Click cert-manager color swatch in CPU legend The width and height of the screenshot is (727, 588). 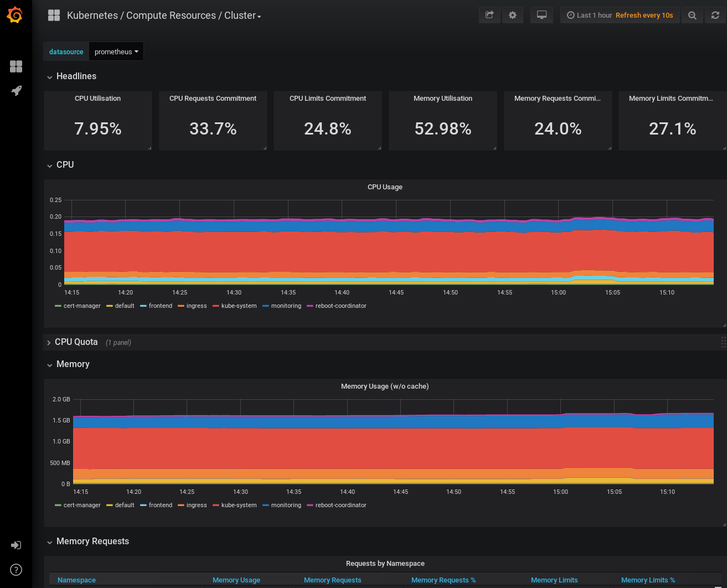[58, 306]
